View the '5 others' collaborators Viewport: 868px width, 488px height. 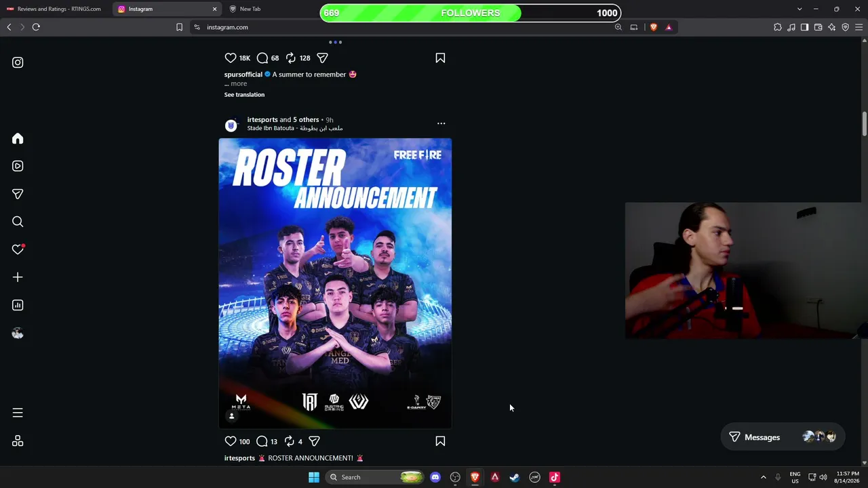coord(306,120)
